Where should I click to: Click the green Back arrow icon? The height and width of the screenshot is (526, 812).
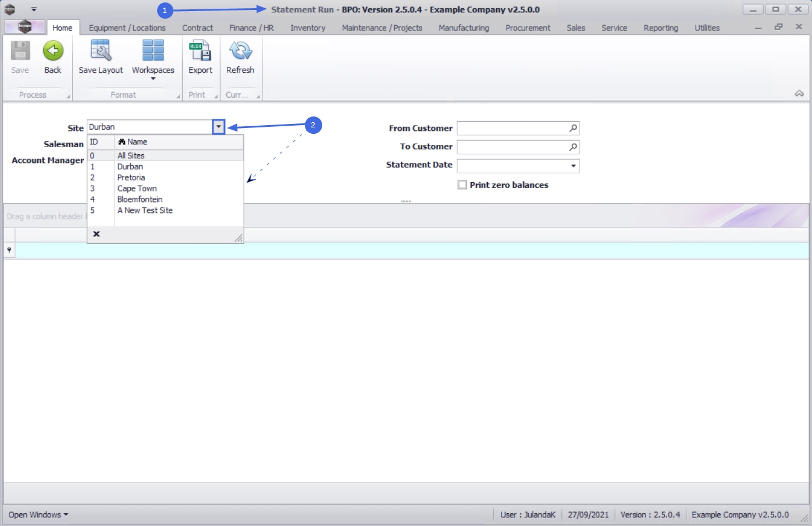click(x=53, y=51)
